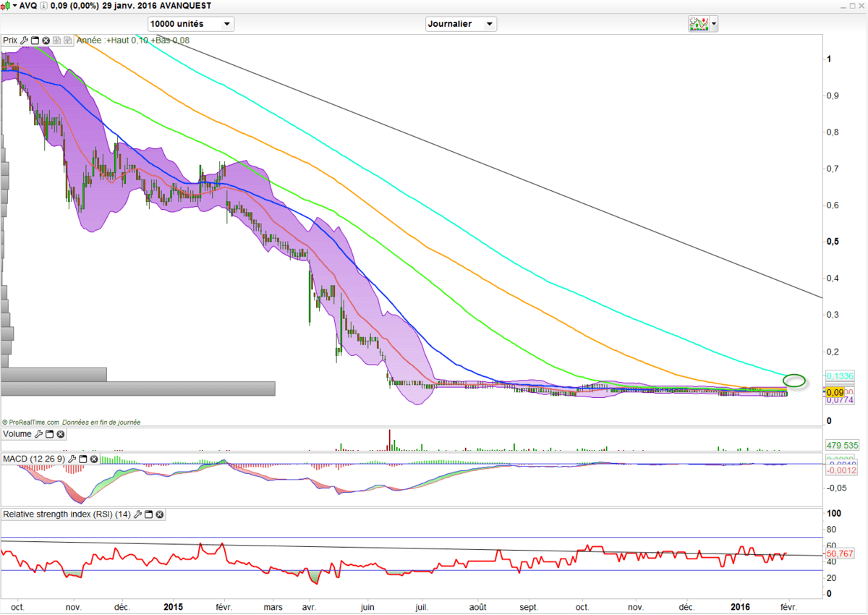
Task: Remove the Volume indicator panel
Action: (x=61, y=434)
